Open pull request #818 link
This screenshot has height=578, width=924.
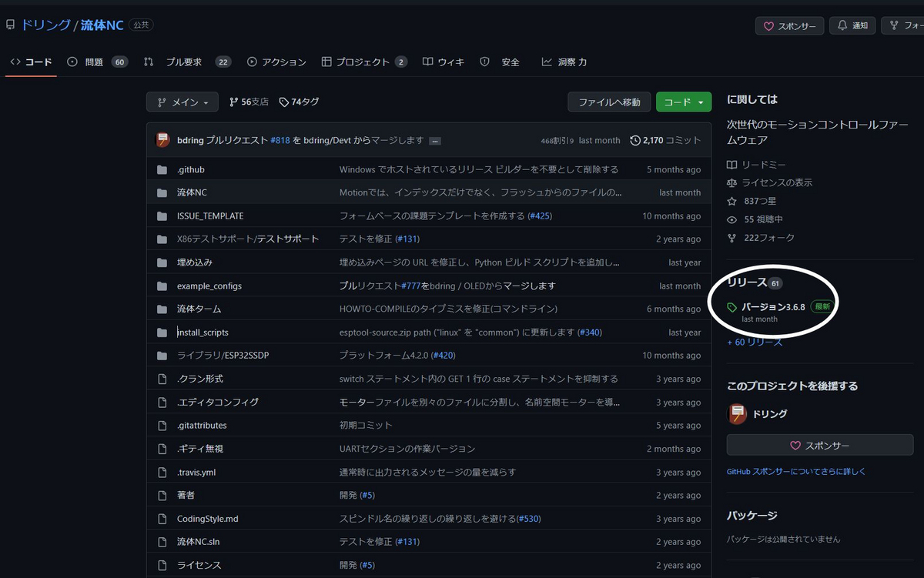(280, 140)
